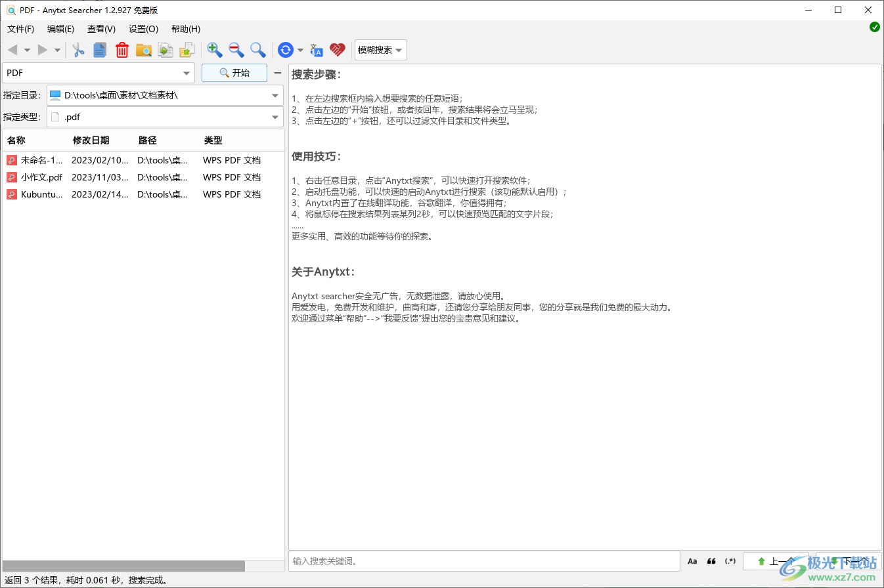The width and height of the screenshot is (884, 588).
Task: Expand the 指定目录 directory dropdown
Action: (x=275, y=95)
